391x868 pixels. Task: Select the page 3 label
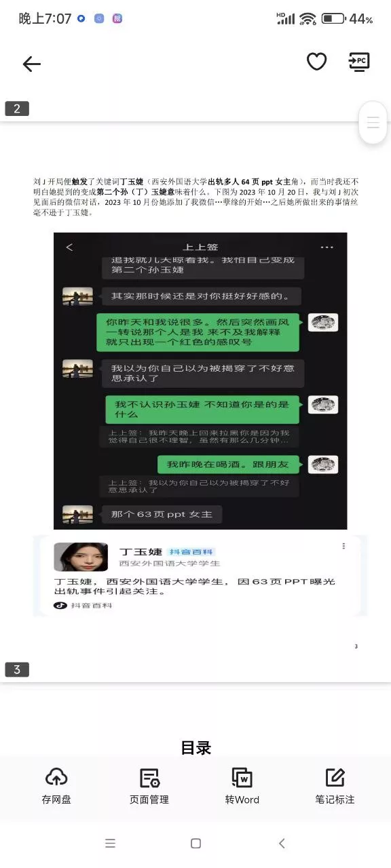17,670
